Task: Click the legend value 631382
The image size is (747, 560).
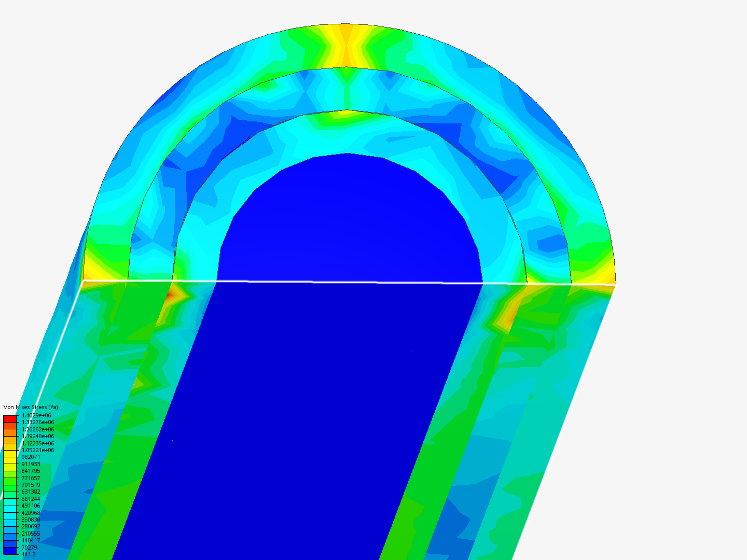Action: pos(31,492)
